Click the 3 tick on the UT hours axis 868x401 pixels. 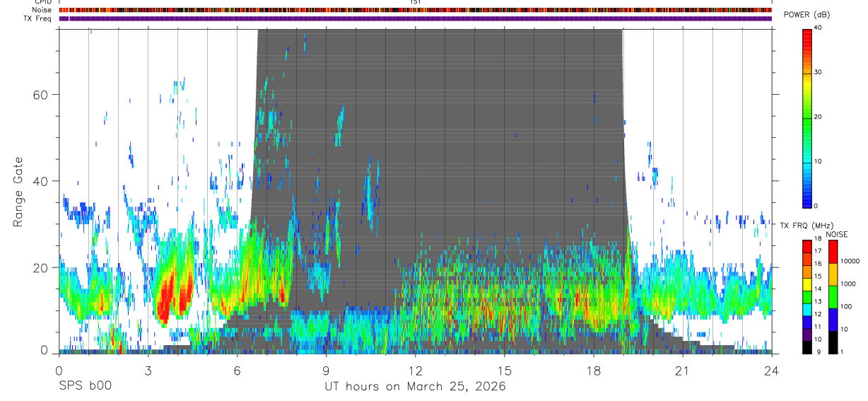148,370
